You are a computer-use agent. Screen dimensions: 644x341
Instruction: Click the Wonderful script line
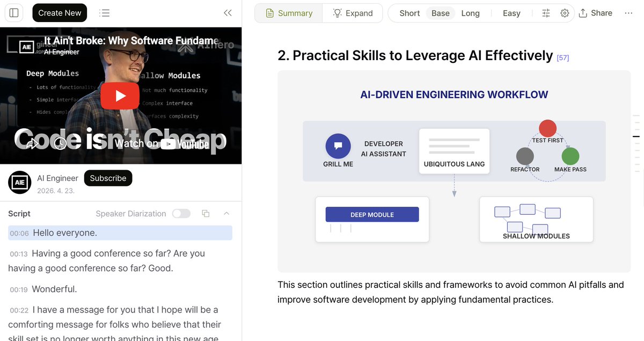point(54,289)
